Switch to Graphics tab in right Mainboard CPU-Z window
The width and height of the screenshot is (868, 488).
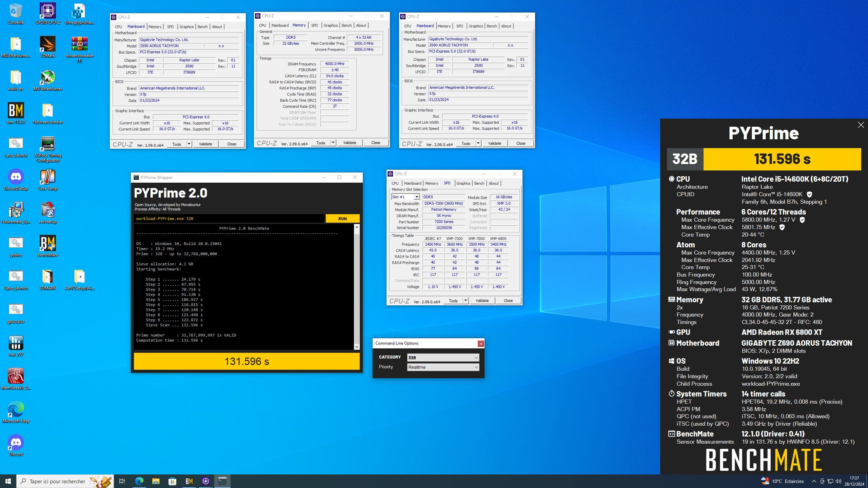point(476,26)
